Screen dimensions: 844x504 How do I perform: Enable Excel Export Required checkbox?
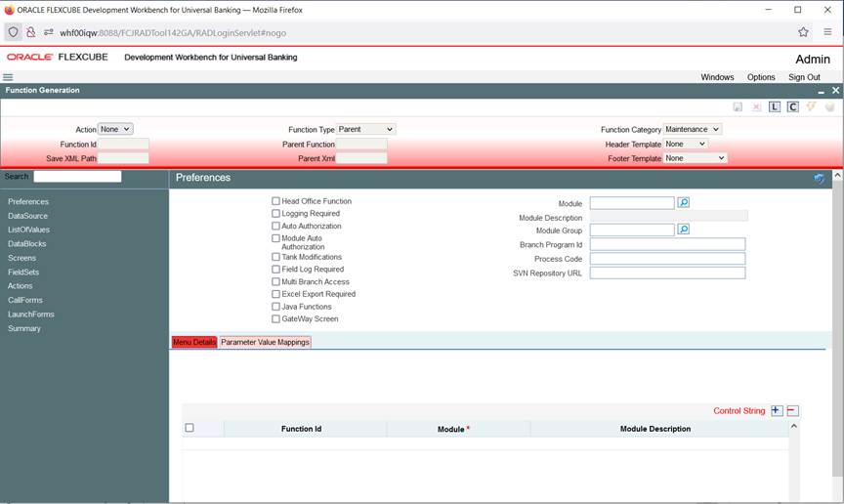point(275,294)
